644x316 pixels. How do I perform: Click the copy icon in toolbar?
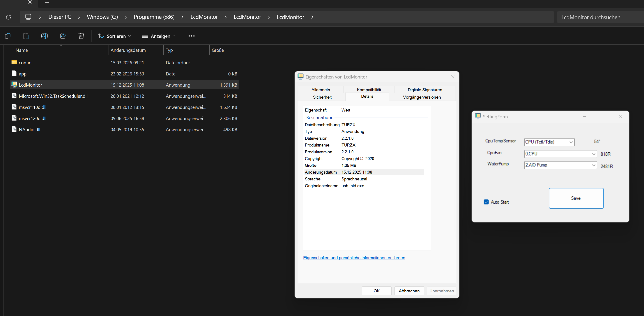pyautogui.click(x=8, y=36)
